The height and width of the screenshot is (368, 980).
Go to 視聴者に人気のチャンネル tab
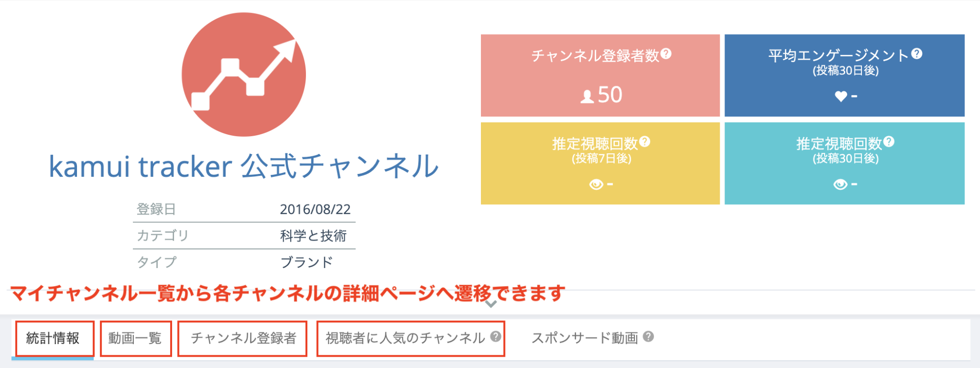405,338
